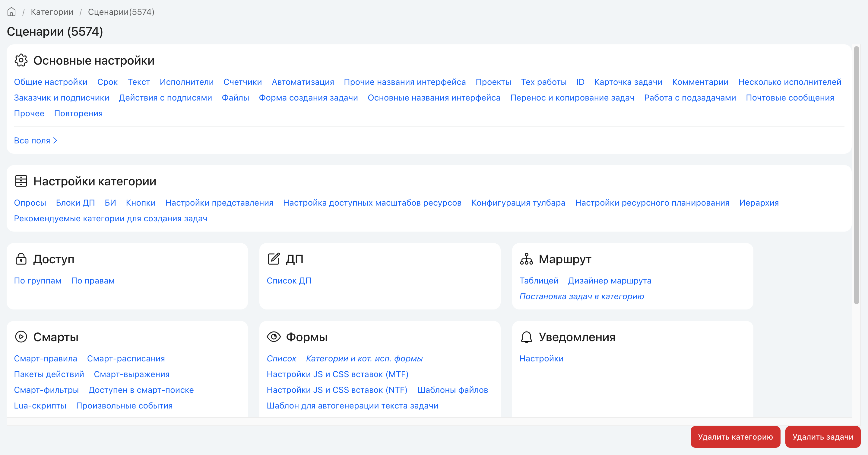
Task: Open the Повторения link
Action: click(x=78, y=113)
